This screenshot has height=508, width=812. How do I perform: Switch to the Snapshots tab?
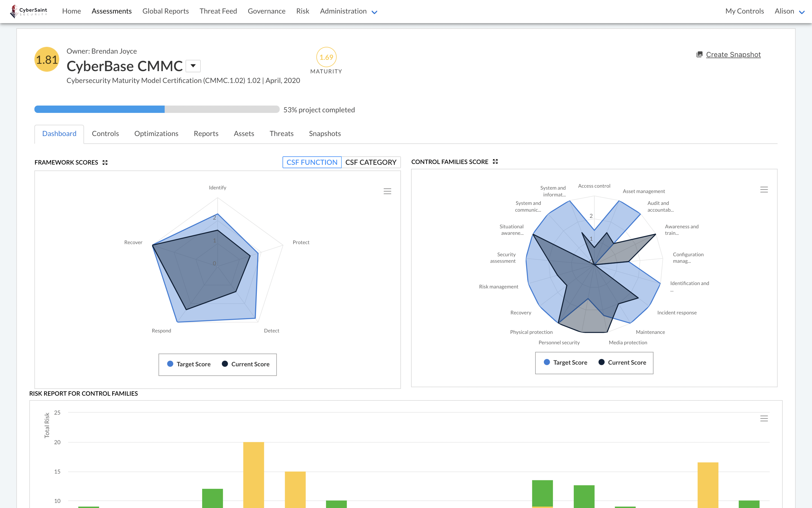[x=325, y=134]
